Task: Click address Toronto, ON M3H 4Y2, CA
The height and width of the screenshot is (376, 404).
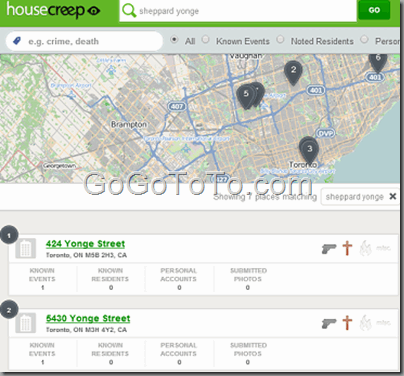Action: click(x=86, y=330)
